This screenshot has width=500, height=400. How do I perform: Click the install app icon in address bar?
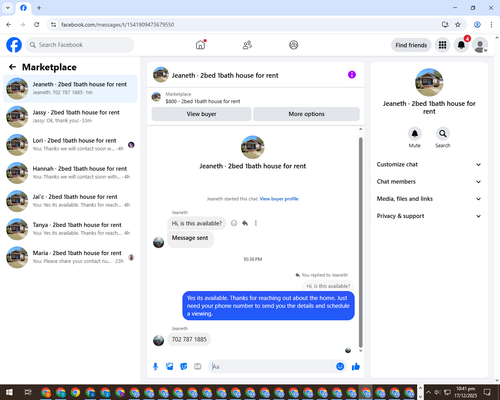(x=445, y=24)
